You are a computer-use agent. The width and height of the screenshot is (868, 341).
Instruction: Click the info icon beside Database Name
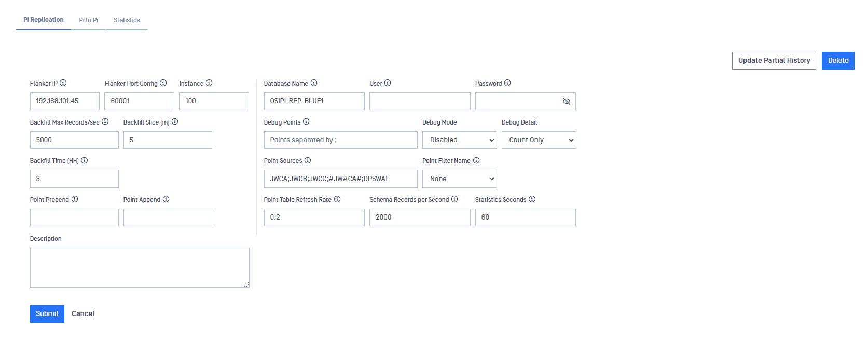click(314, 83)
